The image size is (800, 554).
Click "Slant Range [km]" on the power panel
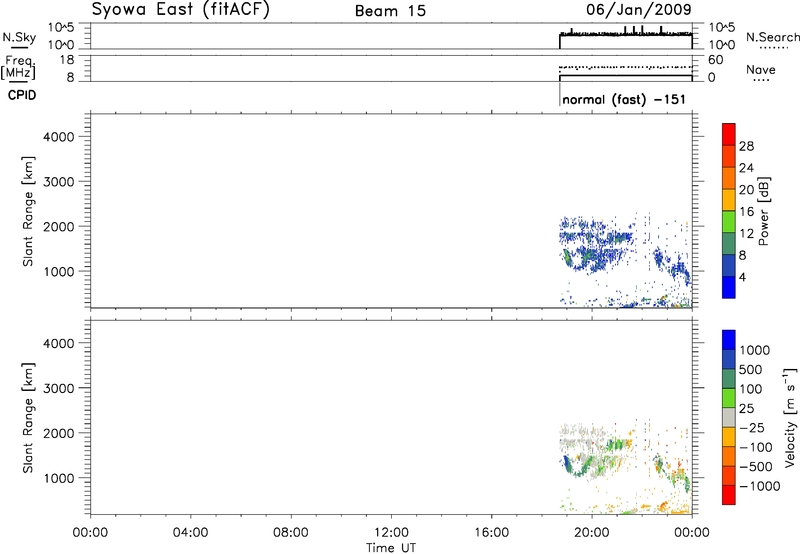tap(28, 212)
